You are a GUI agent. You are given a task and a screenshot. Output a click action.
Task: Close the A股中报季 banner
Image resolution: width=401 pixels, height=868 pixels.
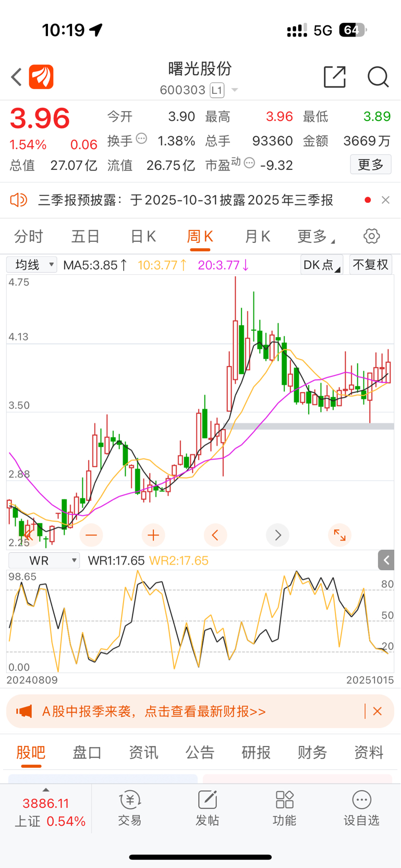378,711
